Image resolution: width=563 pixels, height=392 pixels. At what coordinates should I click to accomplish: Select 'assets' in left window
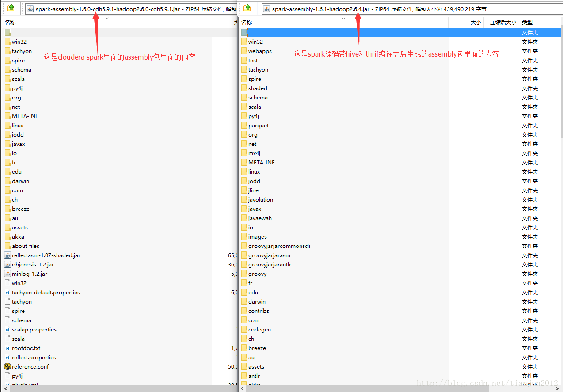click(20, 227)
